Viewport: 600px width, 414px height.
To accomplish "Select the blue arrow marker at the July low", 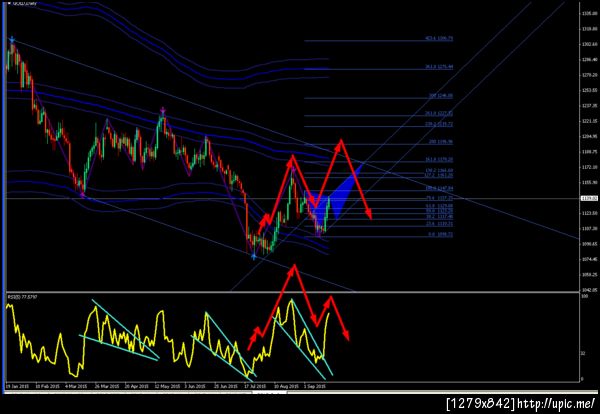I will coord(253,257).
